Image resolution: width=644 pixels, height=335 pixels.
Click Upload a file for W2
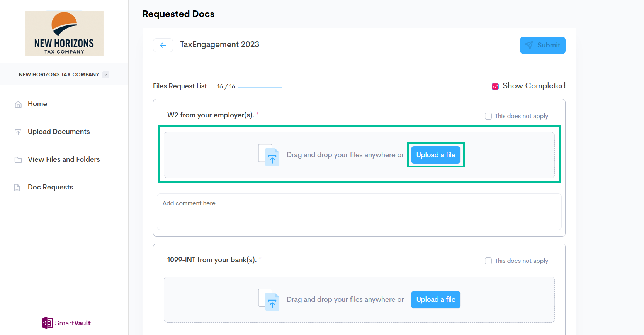(x=435, y=155)
